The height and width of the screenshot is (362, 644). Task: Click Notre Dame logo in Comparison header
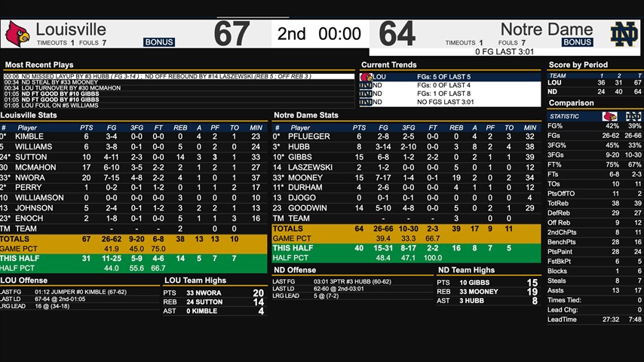click(x=633, y=116)
